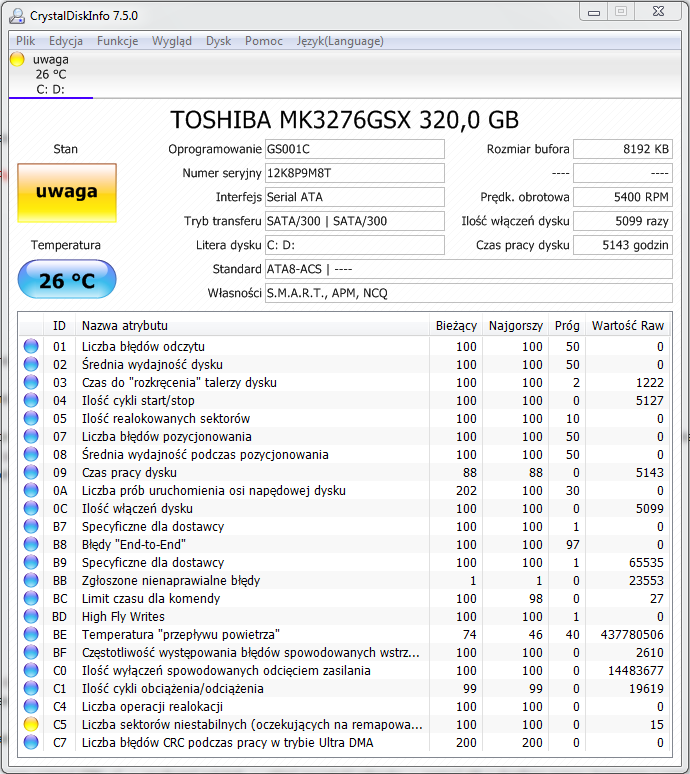The height and width of the screenshot is (774, 690).
Task: Click the CrystalDiskInfo app icon in title bar
Action: pos(17,16)
